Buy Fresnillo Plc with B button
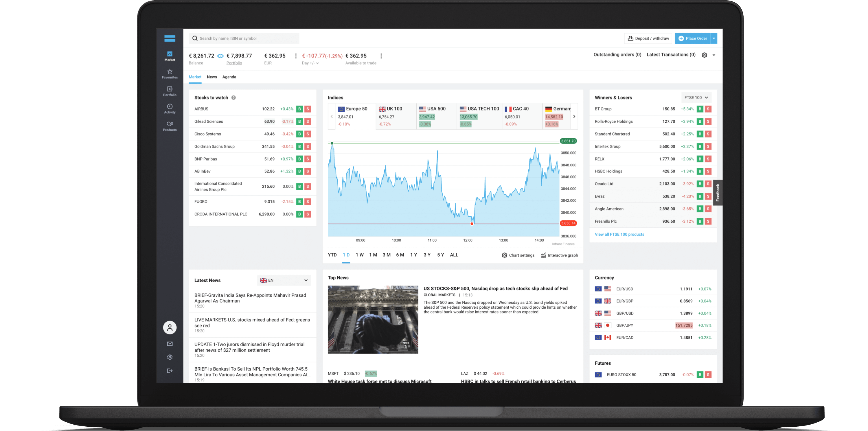Viewport: 868px width, 431px height. coord(700,221)
